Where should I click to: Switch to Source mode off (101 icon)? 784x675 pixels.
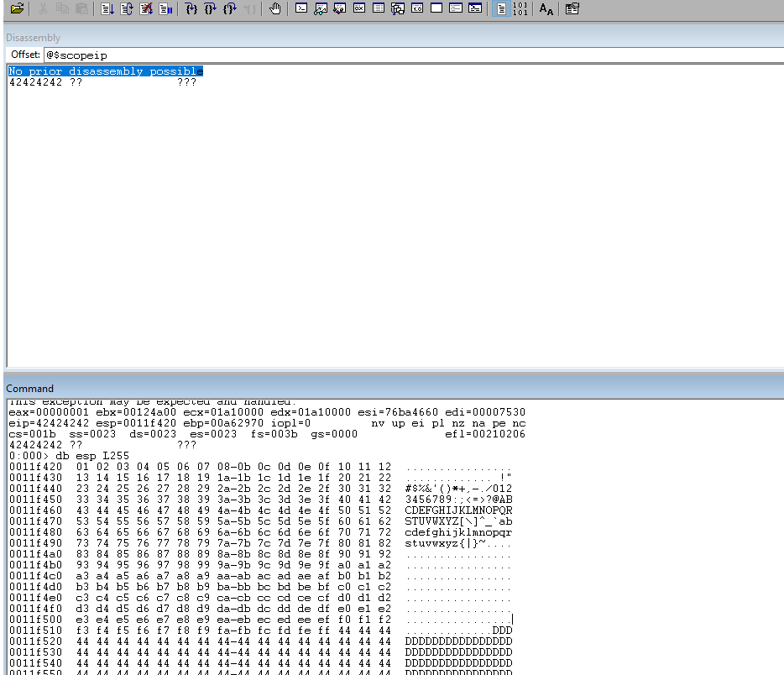(x=520, y=9)
